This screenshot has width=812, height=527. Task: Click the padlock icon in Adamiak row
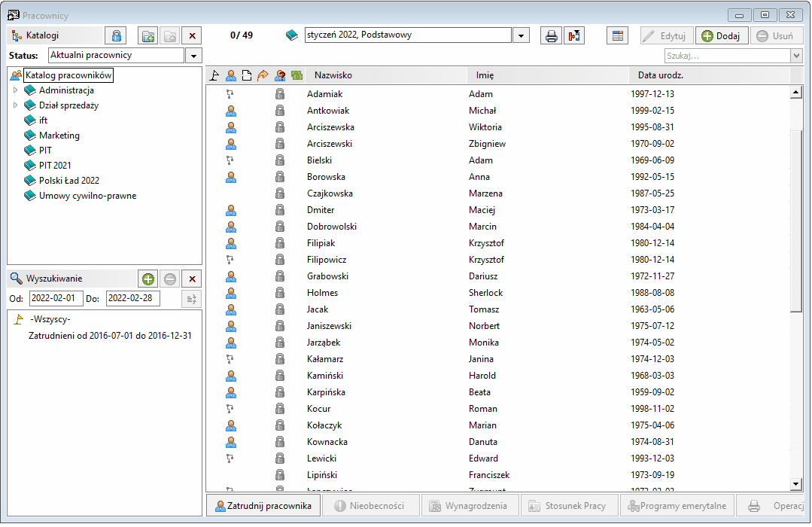tap(280, 94)
